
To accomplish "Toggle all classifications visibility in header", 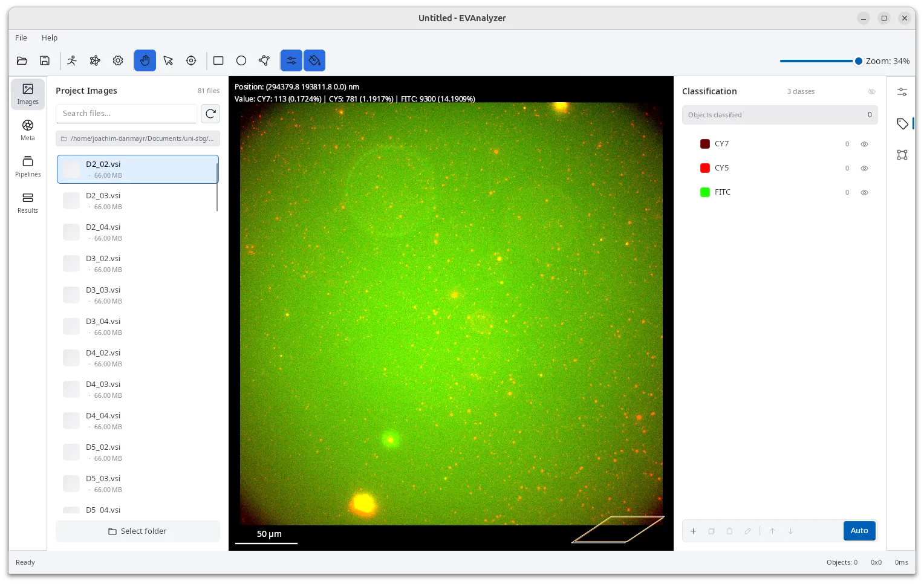I will click(x=871, y=91).
